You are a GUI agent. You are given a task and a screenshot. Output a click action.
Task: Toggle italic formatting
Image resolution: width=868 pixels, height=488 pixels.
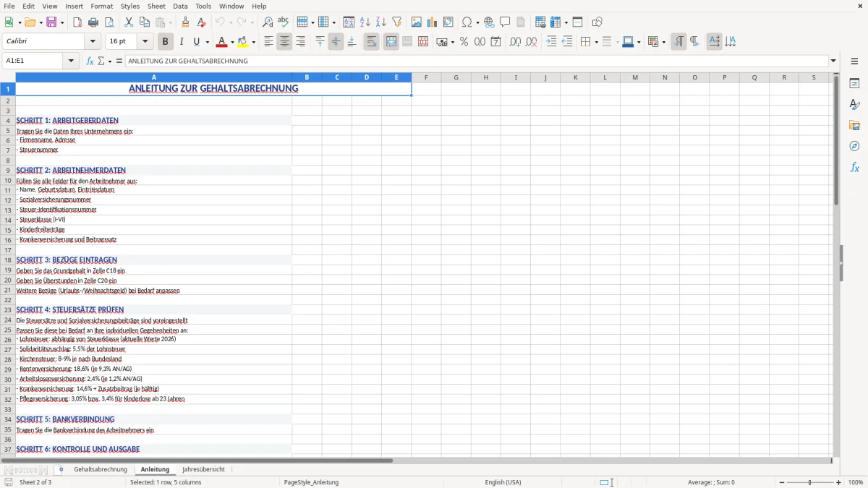pyautogui.click(x=181, y=41)
